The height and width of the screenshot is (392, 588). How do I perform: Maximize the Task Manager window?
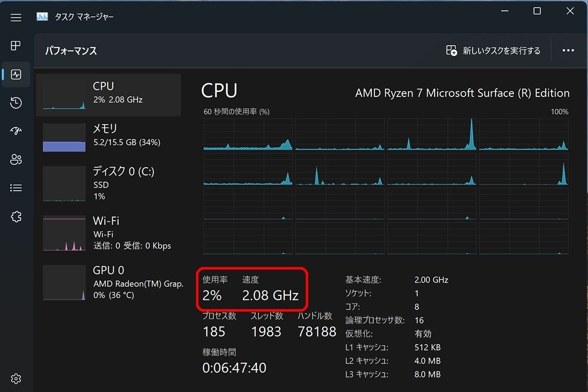click(x=537, y=11)
